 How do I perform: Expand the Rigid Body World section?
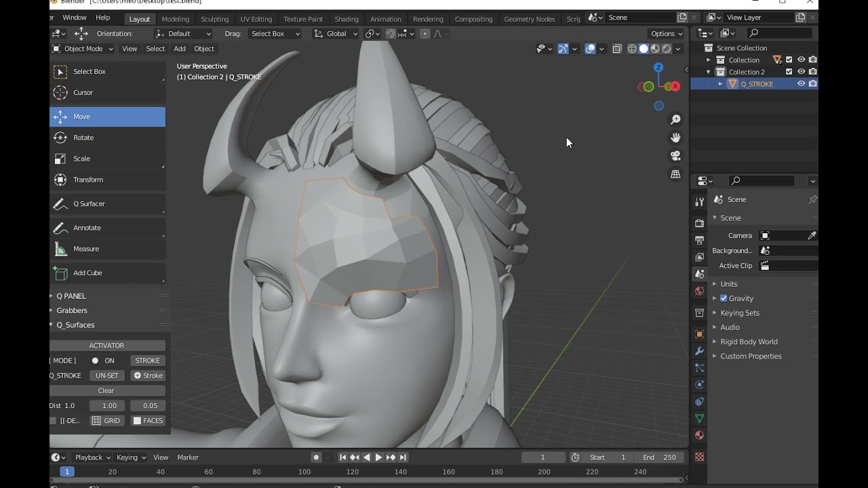point(749,342)
